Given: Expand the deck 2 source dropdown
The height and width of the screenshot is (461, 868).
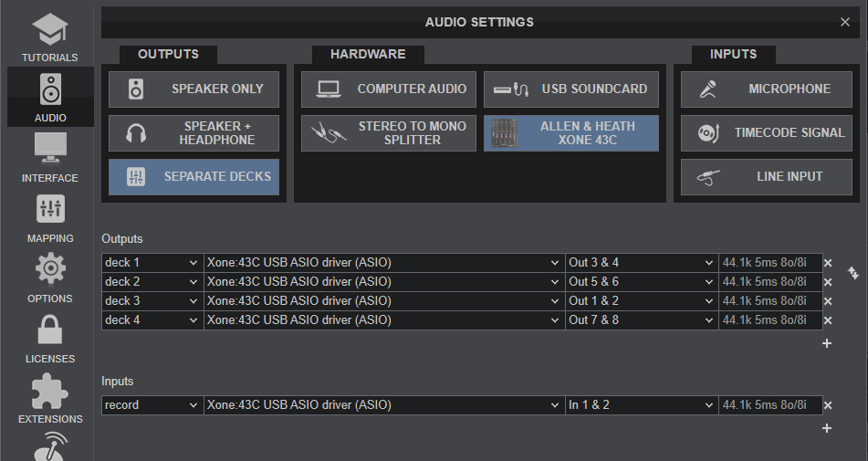Looking at the screenshot, I should coord(152,282).
